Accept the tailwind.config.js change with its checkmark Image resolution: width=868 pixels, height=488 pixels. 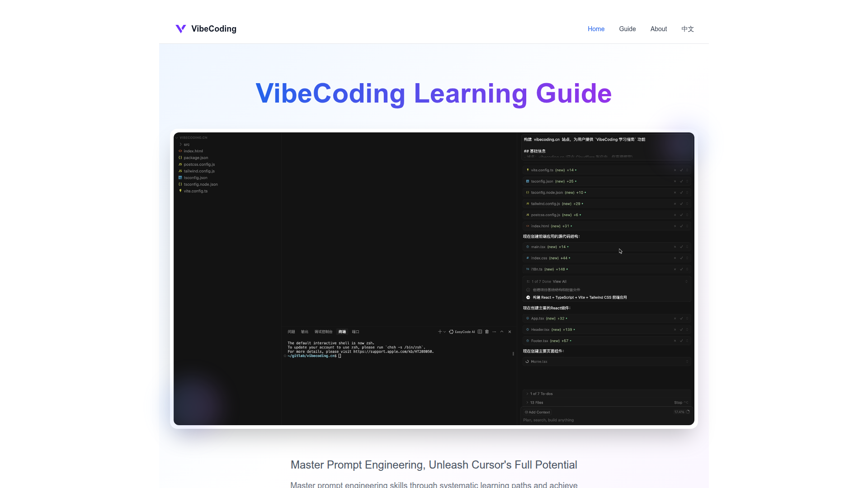pos(681,204)
